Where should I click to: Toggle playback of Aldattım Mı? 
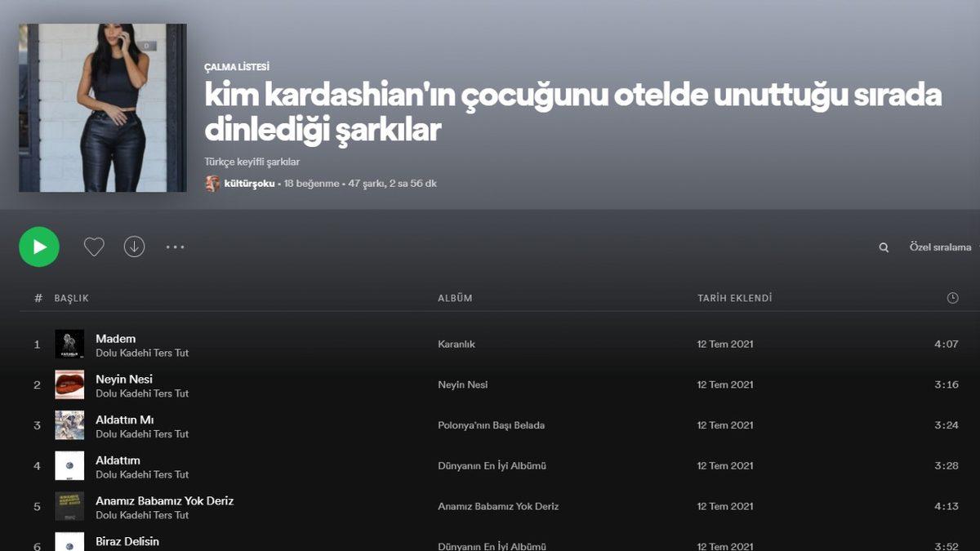tap(37, 425)
